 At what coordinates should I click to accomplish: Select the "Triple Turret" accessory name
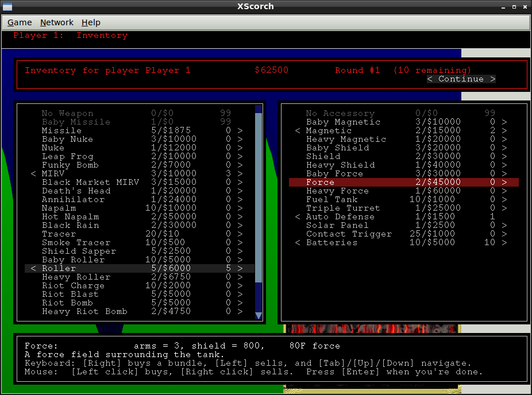point(343,208)
